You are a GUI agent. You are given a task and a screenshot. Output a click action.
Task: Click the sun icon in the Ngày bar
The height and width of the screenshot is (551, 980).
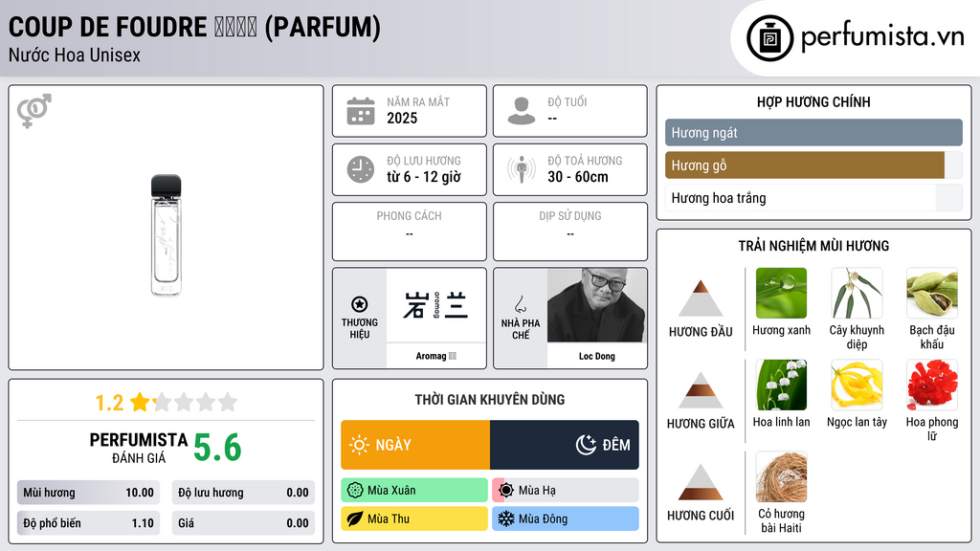coord(360,445)
